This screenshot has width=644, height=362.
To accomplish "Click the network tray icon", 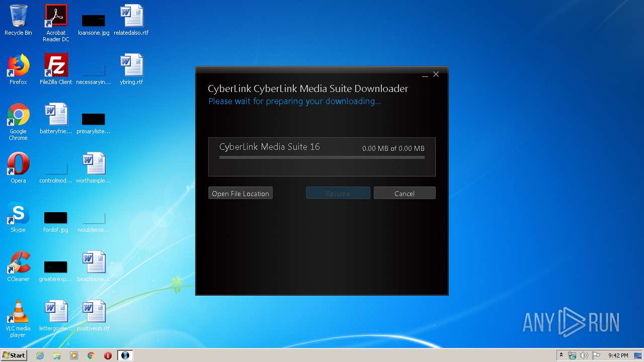I will point(572,355).
